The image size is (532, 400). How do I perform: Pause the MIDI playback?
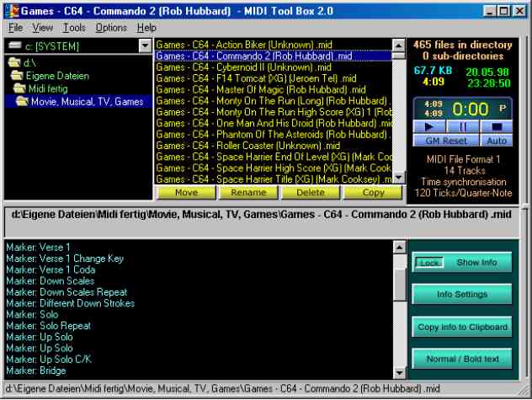(462, 127)
